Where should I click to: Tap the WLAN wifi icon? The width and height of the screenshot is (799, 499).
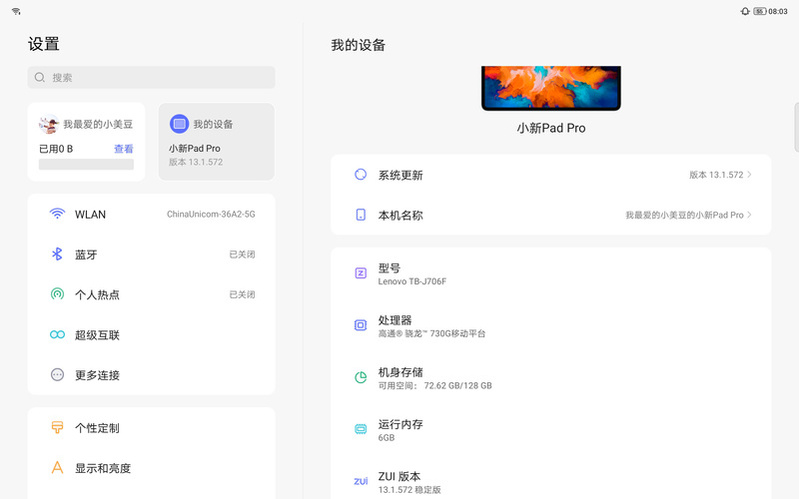tap(57, 214)
